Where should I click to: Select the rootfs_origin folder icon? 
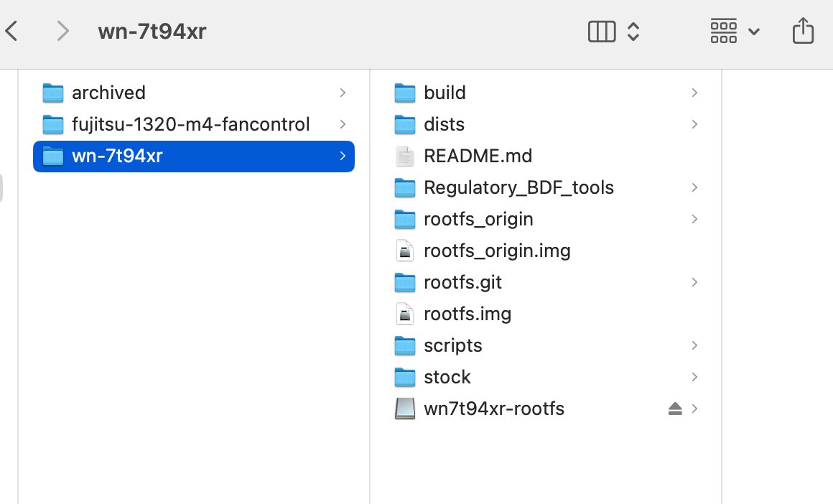coord(405,220)
